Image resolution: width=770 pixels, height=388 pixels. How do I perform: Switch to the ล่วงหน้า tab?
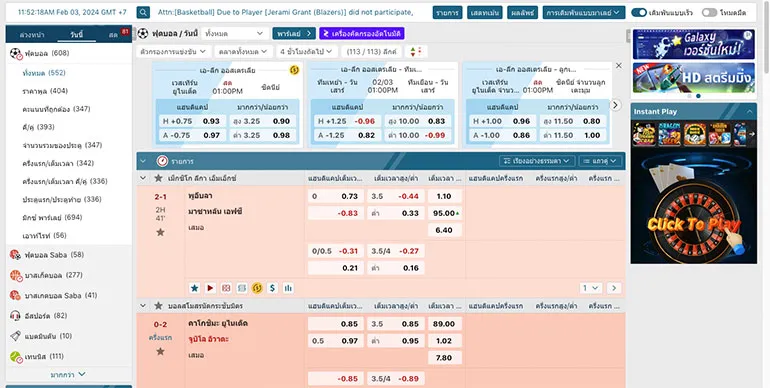pos(32,35)
